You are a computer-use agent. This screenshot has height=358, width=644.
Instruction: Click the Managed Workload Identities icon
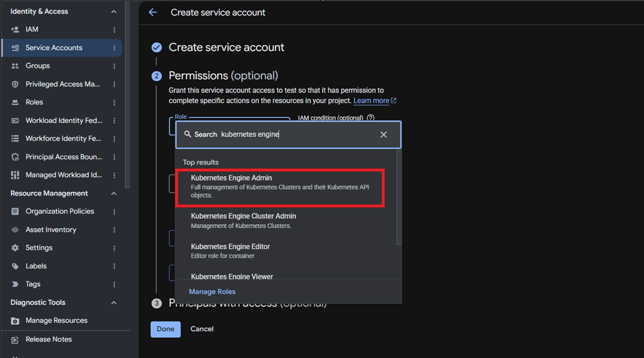[x=15, y=175]
